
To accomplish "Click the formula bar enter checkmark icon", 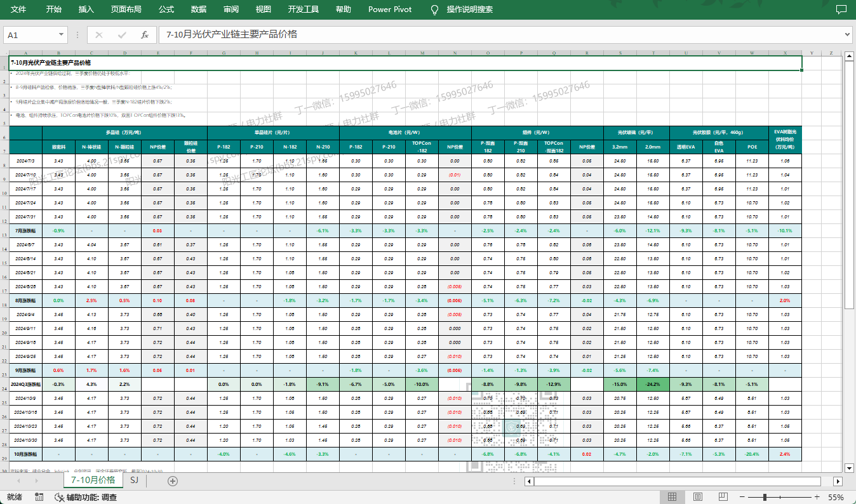I will pos(122,35).
